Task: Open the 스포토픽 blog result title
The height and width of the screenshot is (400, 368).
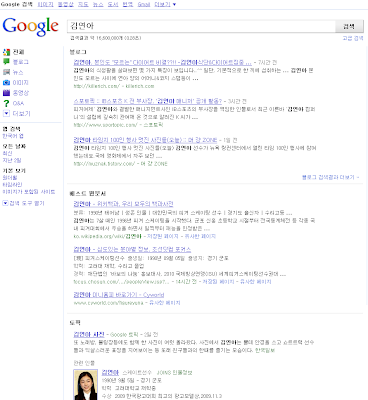Action: click(x=148, y=101)
